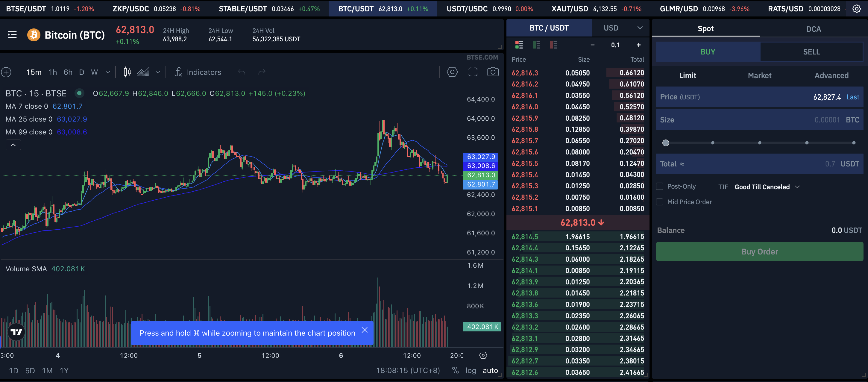Viewport: 868px width, 382px height.
Task: Open the Indicators panel
Action: [198, 72]
